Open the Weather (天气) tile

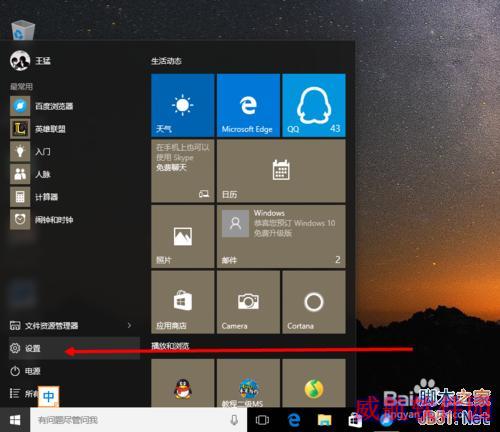pyautogui.click(x=183, y=105)
